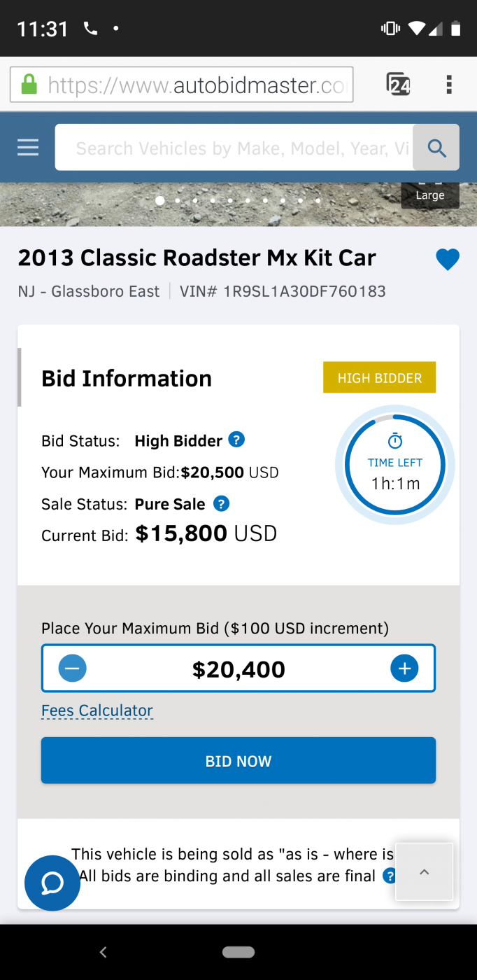Open the browser tab switcher showing 24

[399, 85]
